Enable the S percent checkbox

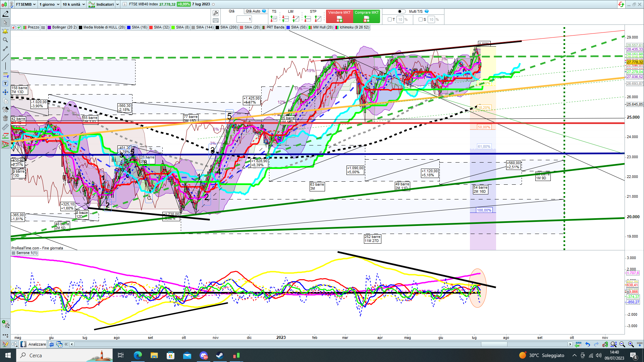pos(420,19)
